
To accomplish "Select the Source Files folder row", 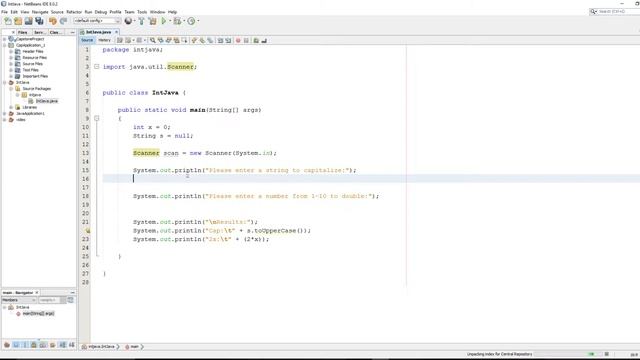I will pyautogui.click(x=32, y=64).
